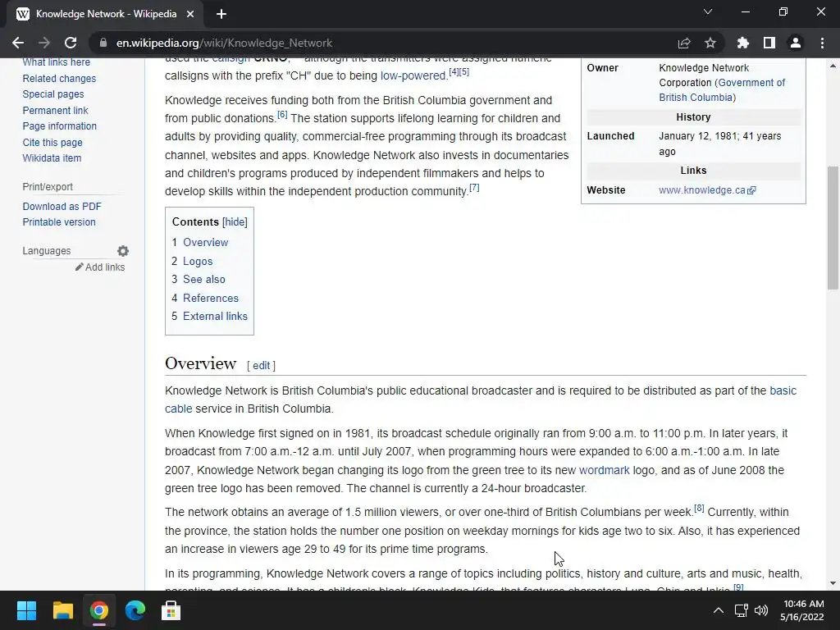Open footnote reference 8

(x=699, y=509)
